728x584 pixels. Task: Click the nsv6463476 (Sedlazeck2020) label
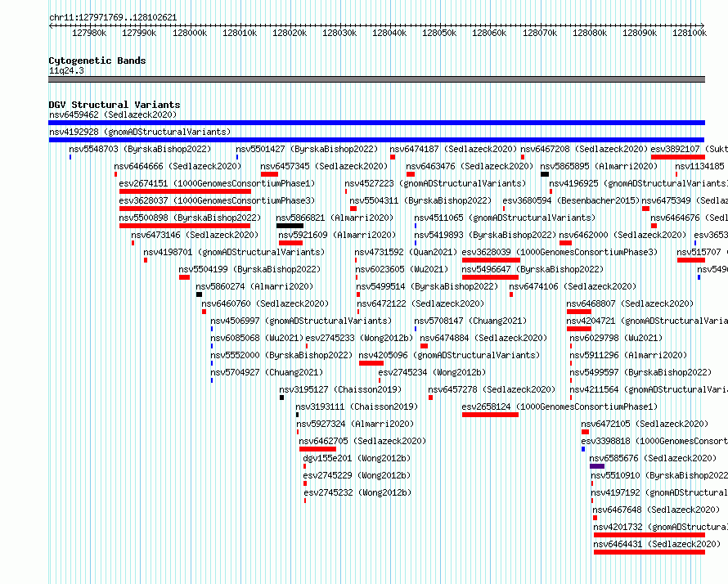click(x=470, y=166)
